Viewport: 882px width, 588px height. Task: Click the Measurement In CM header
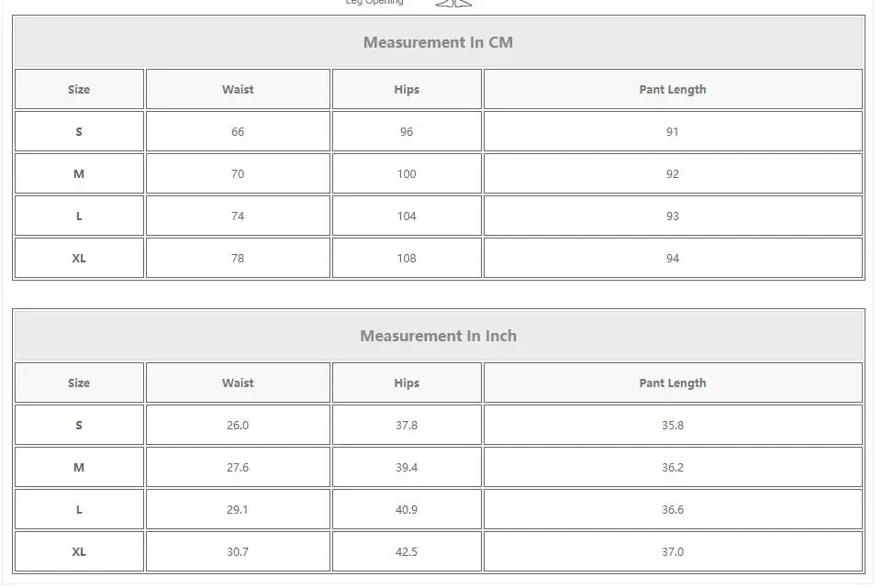[438, 42]
